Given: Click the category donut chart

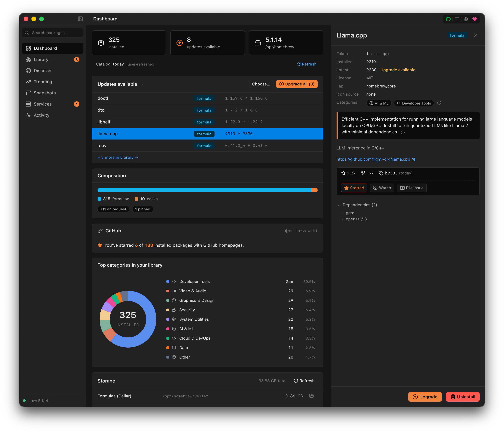Looking at the screenshot, I should pos(128,319).
